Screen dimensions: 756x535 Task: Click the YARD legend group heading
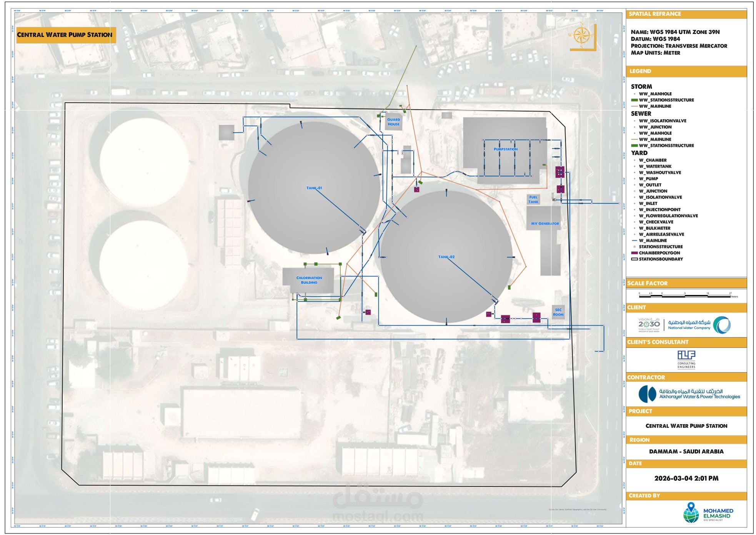(639, 153)
